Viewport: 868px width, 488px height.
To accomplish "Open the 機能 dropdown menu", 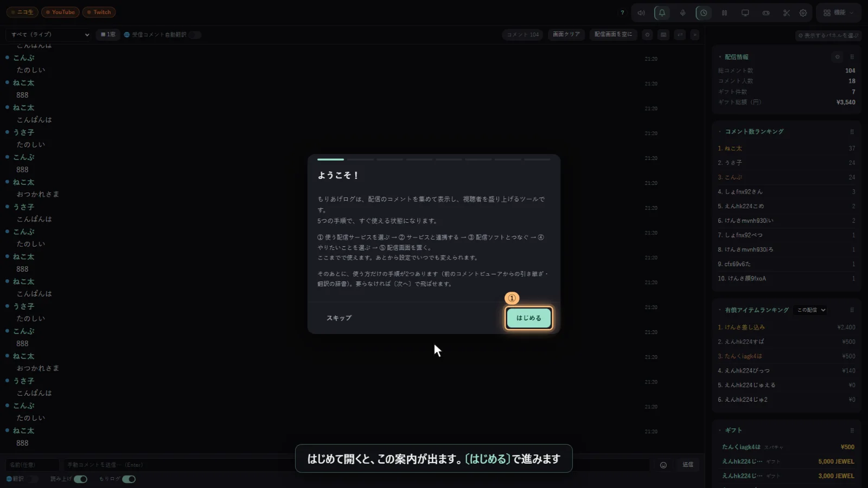I will pos(839,12).
